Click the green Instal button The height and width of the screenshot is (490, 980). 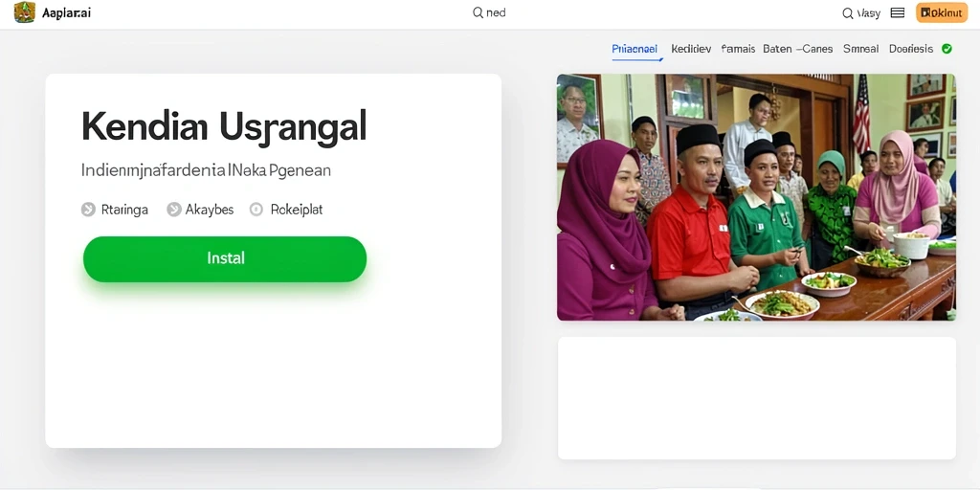click(225, 258)
